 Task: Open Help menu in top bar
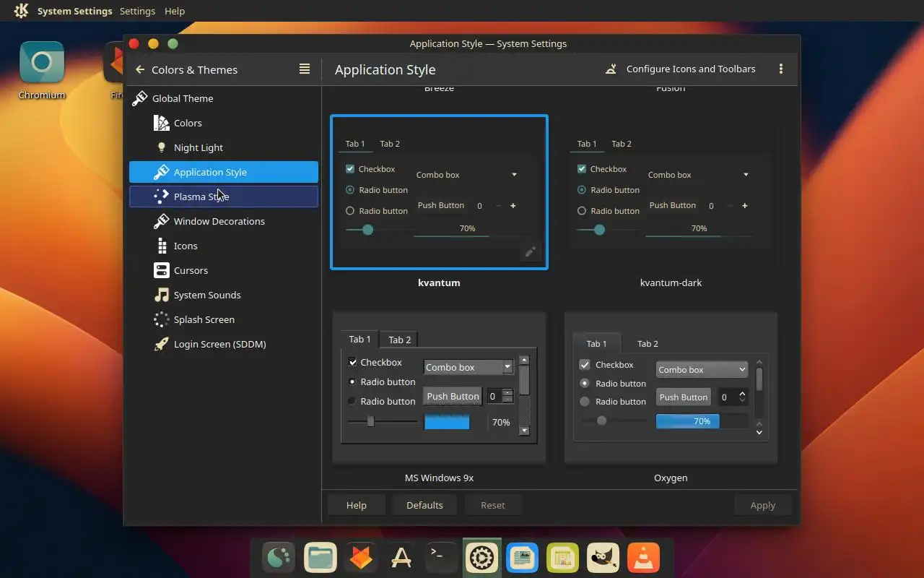175,11
